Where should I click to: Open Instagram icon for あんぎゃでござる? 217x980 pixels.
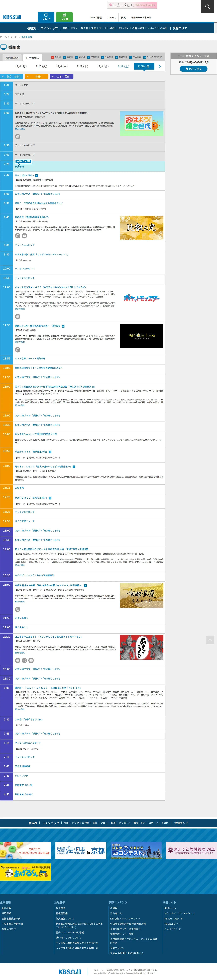(24, 660)
